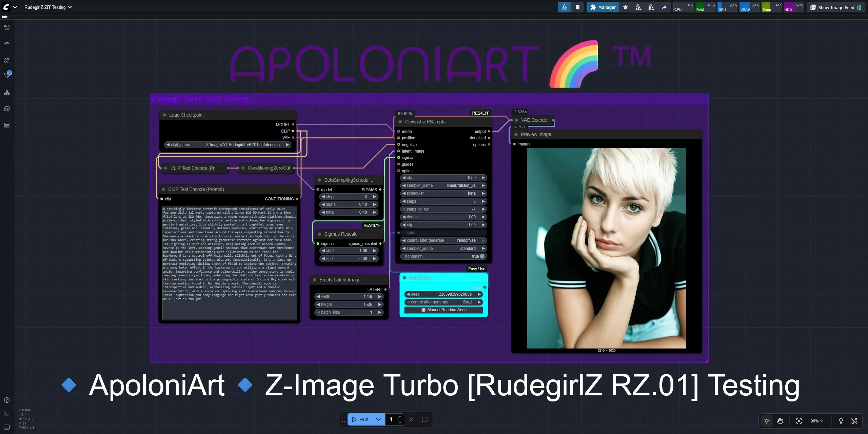
Task: Open the model library tree sidebar icon
Action: [7, 93]
